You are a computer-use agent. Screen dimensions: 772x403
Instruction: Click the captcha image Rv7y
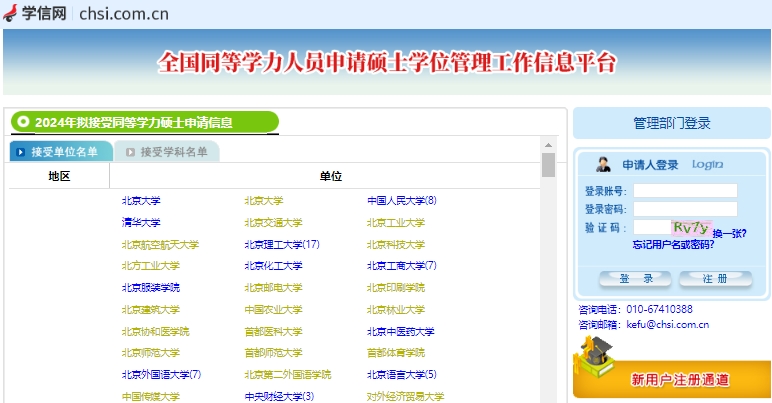pos(691,227)
